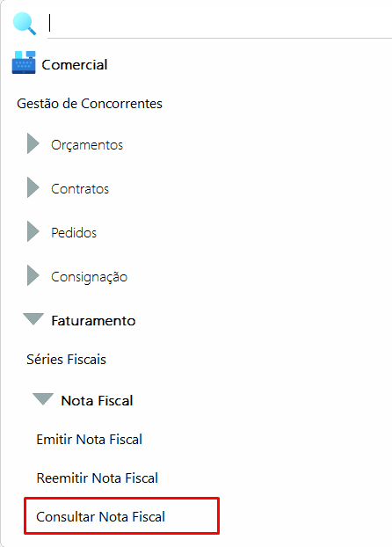
Task: Expand the Contratos triangle
Action: [x=33, y=187]
